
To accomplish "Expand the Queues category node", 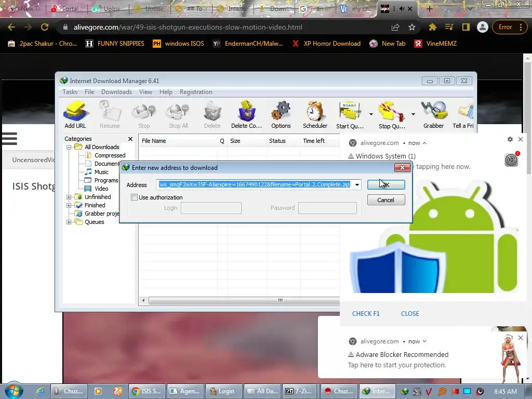I will tap(69, 222).
